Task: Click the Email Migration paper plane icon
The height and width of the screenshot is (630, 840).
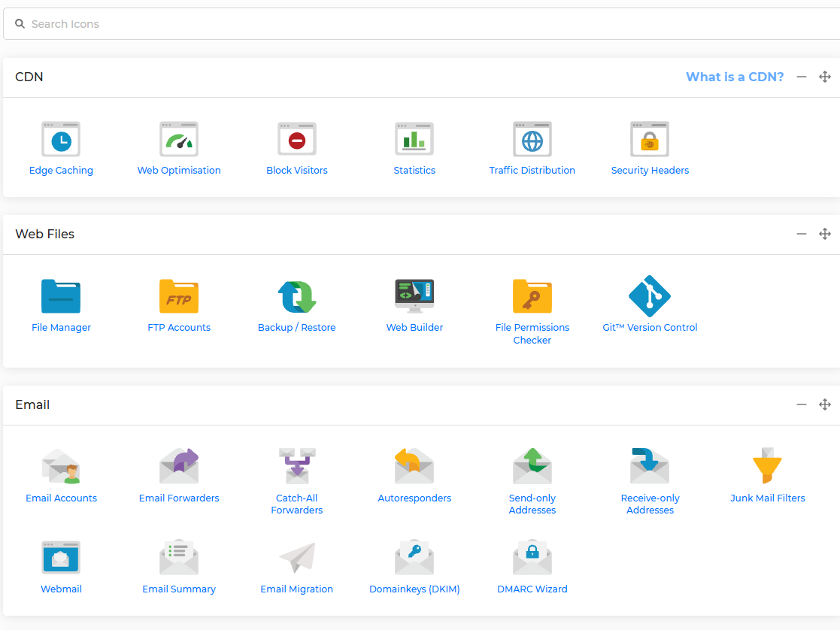Action: 297,557
